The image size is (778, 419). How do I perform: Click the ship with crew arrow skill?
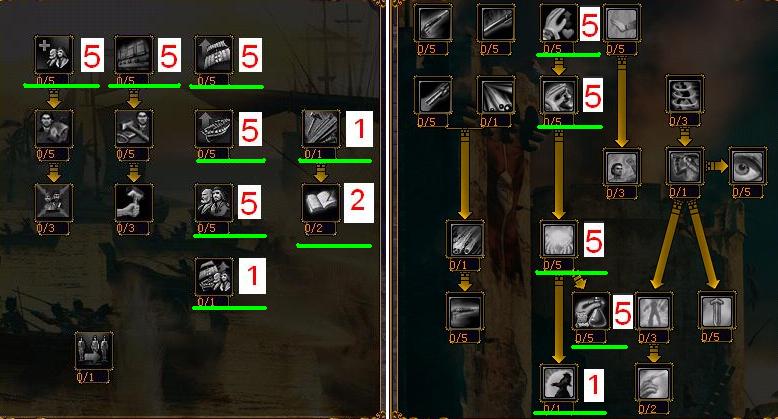pos(214,276)
